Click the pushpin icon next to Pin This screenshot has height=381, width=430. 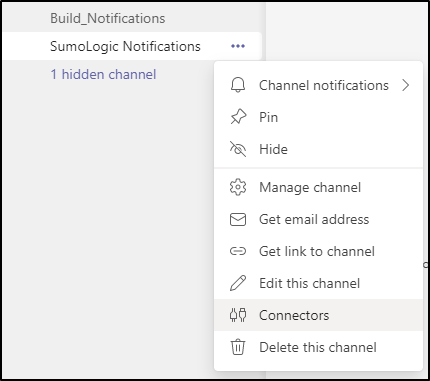pyautogui.click(x=238, y=117)
